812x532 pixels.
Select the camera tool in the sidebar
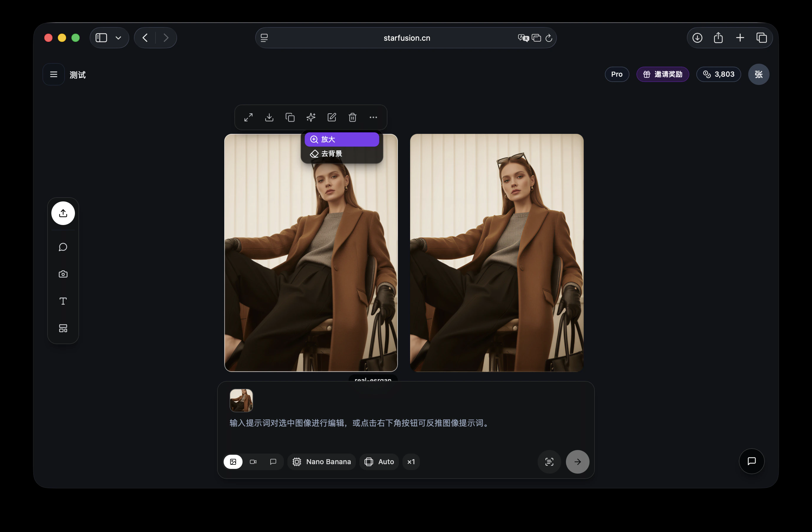click(63, 274)
